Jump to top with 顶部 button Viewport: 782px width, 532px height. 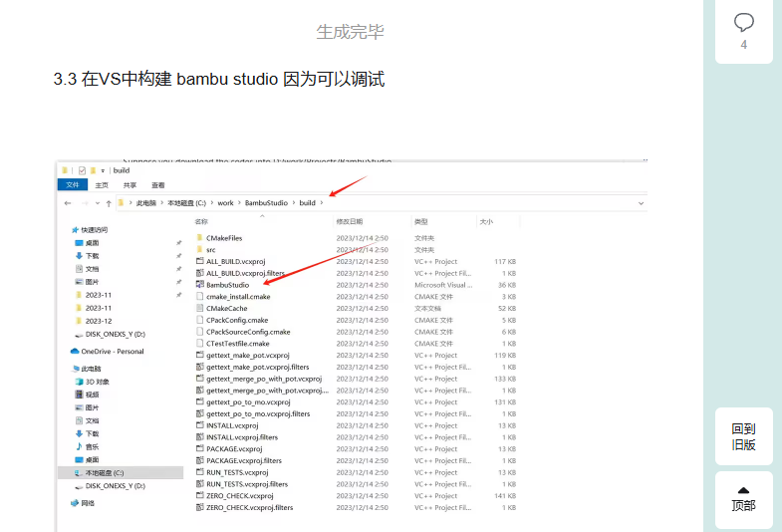point(743,499)
